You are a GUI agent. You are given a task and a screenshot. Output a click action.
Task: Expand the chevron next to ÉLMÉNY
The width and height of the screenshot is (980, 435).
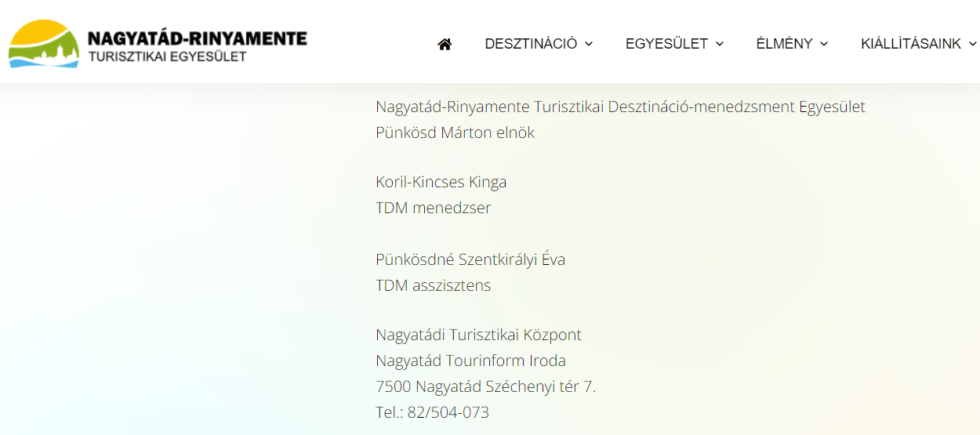click(824, 44)
